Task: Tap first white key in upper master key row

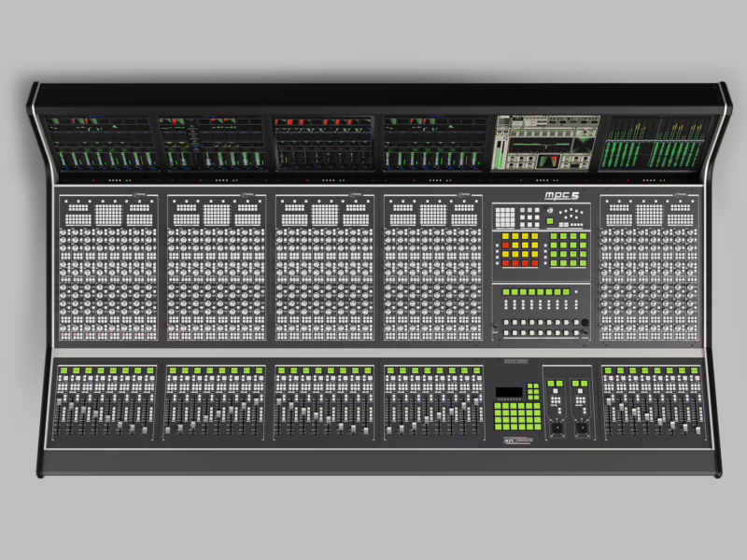Action: tap(506, 322)
